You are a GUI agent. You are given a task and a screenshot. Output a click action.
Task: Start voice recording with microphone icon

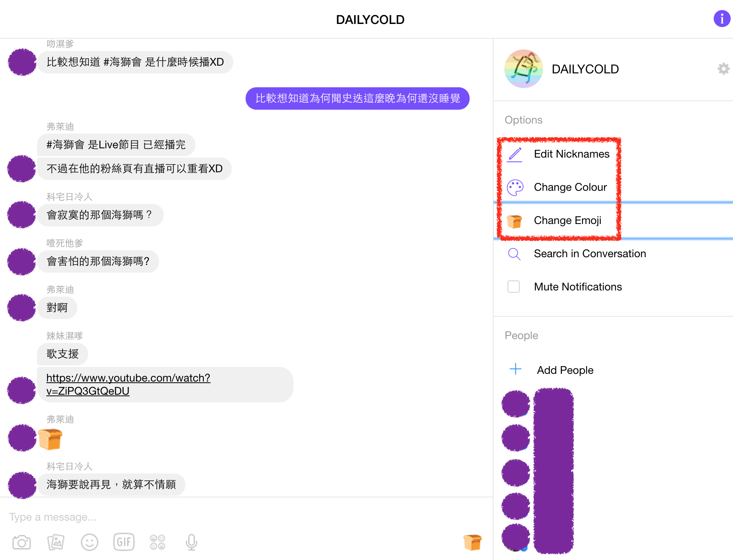click(192, 542)
